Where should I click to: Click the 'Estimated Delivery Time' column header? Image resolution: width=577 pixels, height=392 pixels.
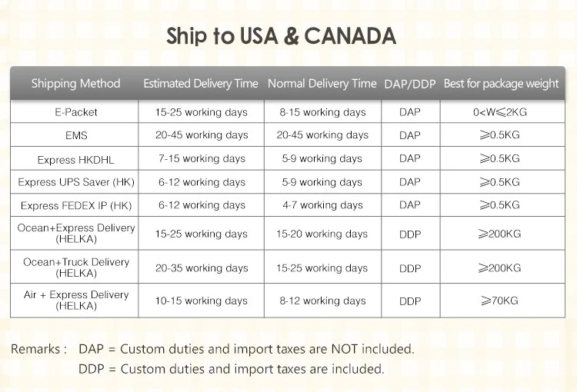(202, 83)
